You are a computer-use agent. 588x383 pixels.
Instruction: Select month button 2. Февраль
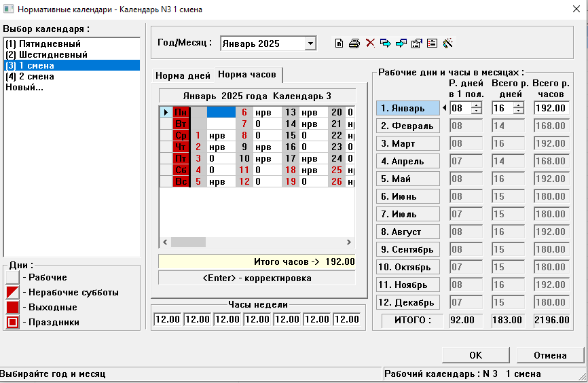407,126
